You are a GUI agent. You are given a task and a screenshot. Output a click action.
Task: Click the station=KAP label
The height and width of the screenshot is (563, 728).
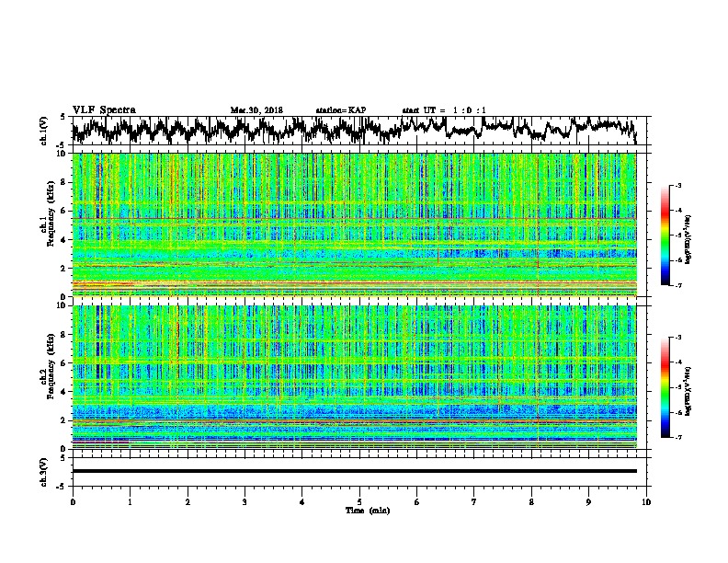pyautogui.click(x=341, y=110)
